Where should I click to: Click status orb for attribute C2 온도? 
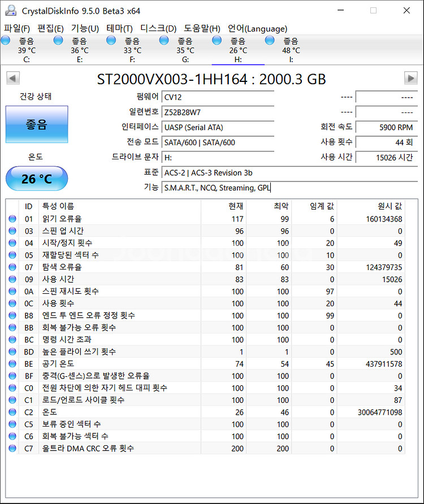[x=12, y=412]
